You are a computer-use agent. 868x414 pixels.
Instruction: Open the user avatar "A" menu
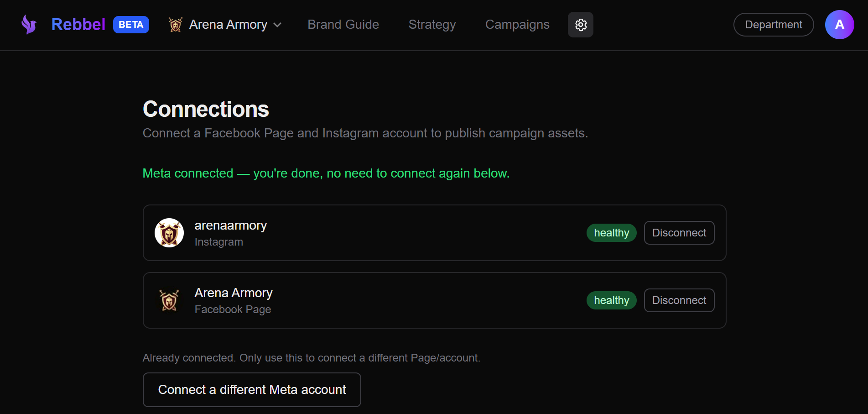pos(839,25)
